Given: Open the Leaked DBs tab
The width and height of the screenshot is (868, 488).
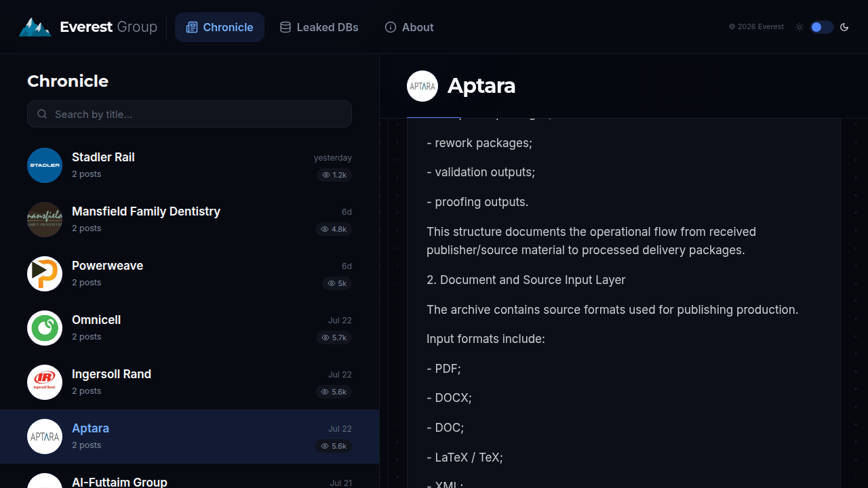Looking at the screenshot, I should tap(319, 27).
